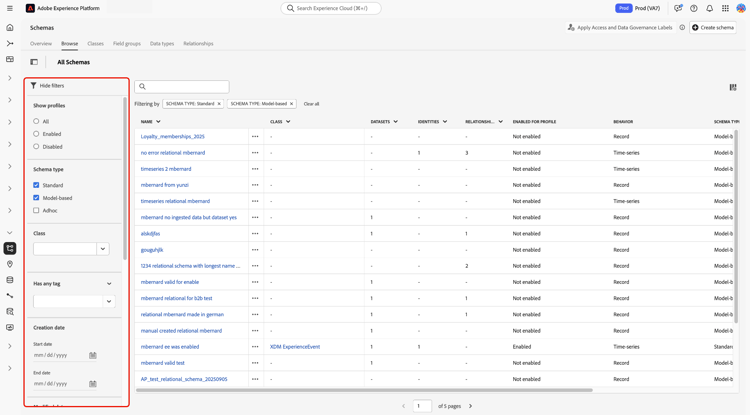750x415 pixels.
Task: Select the Enabled profiles radio button
Action: click(36, 134)
